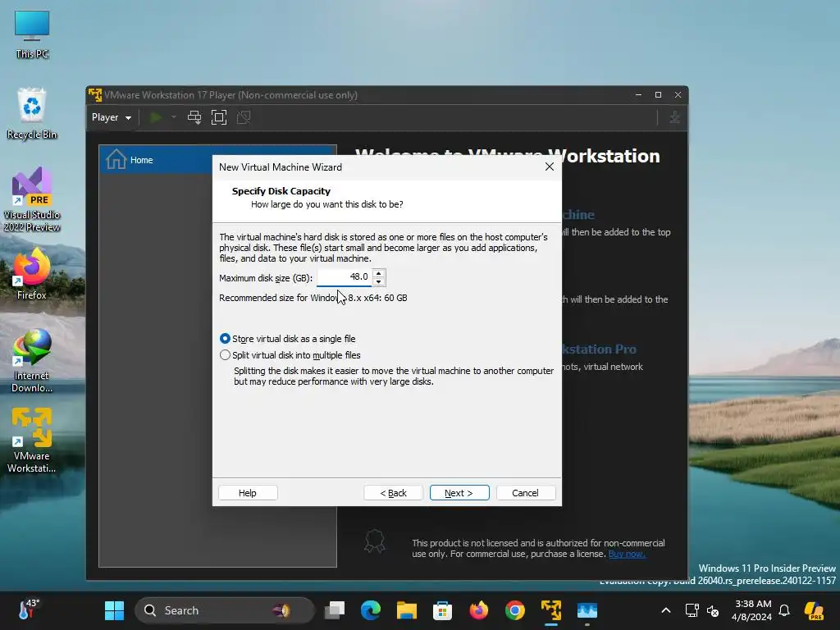The height and width of the screenshot is (630, 840).
Task: Minimize the VMware Workstation Player window
Action: [638, 95]
